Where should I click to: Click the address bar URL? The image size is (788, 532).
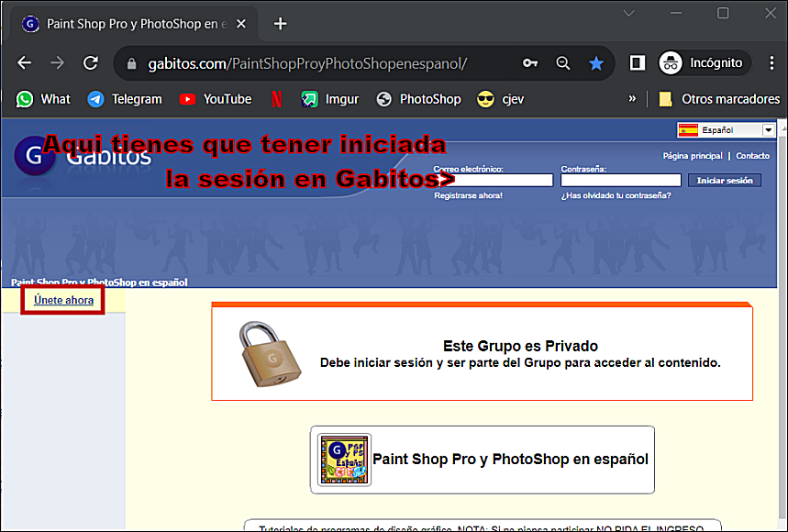[x=307, y=64]
